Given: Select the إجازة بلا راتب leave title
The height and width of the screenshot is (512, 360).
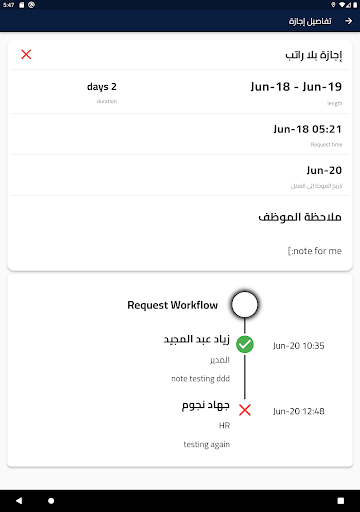Looking at the screenshot, I should 314,55.
